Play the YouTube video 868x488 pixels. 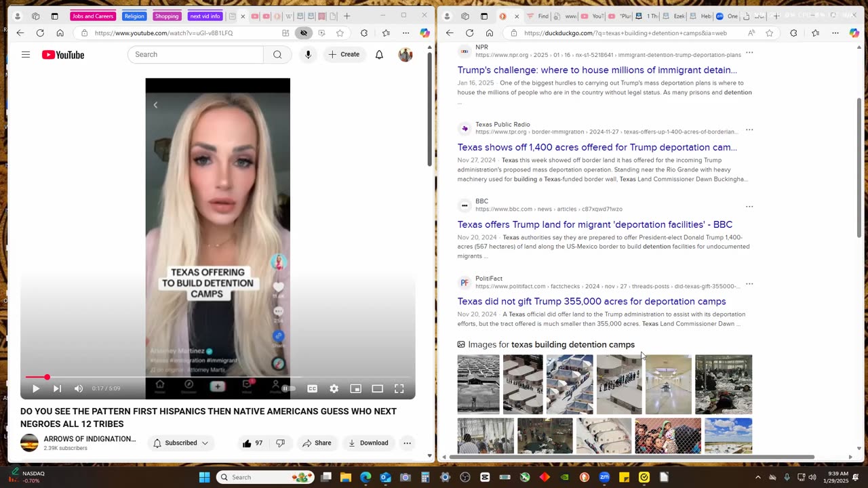pyautogui.click(x=35, y=388)
